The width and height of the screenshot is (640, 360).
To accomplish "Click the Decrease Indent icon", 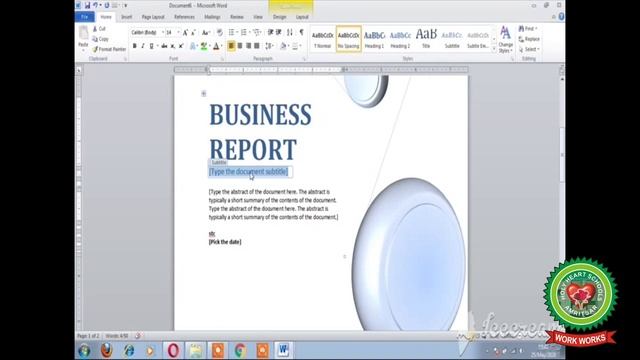I will (270, 32).
